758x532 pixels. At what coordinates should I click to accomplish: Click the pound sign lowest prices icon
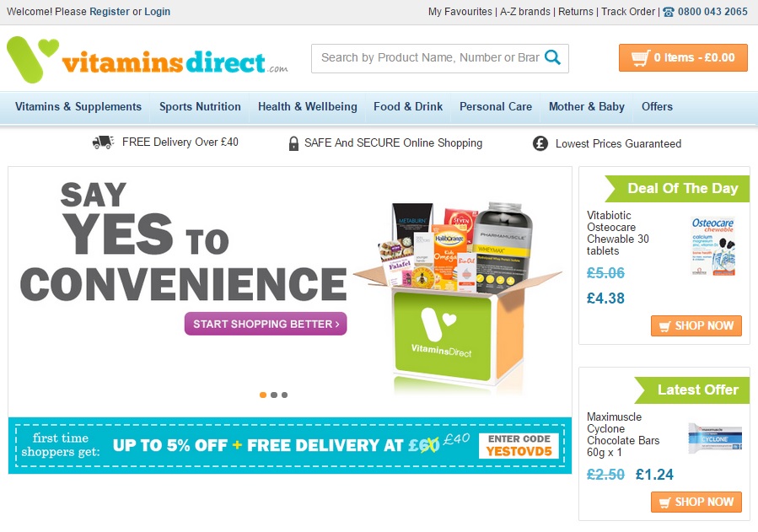[x=540, y=143]
